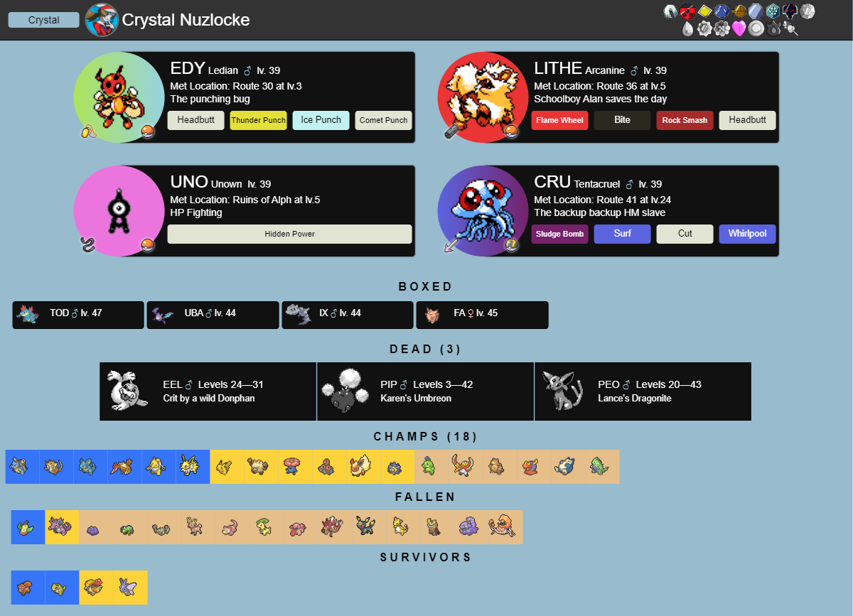The height and width of the screenshot is (616, 853).
Task: Click the Arcanine portrait on red circle
Action: click(483, 97)
